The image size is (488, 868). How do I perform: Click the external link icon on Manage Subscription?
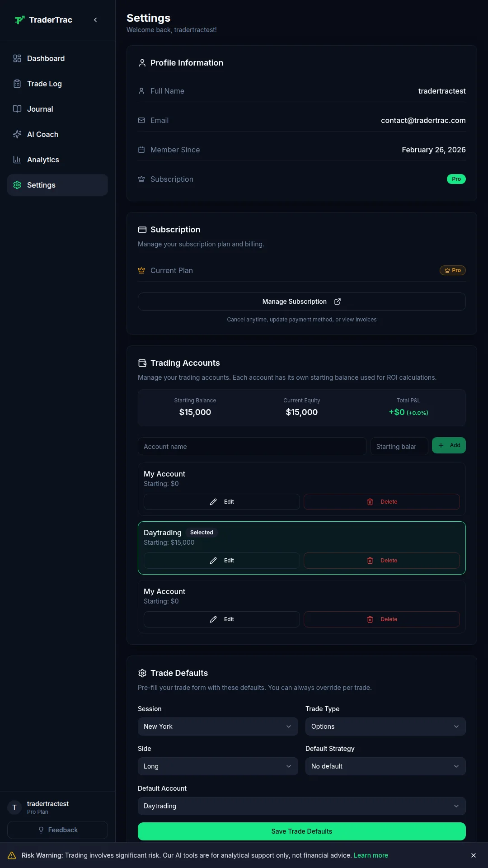(338, 302)
